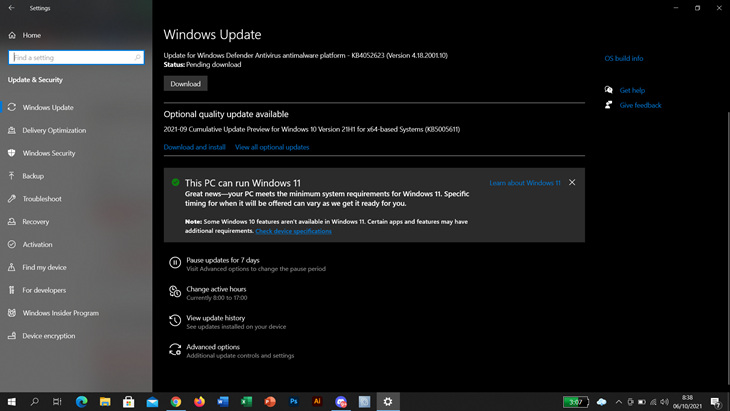Launch Microsoft Edge from taskbar

[x=81, y=402]
